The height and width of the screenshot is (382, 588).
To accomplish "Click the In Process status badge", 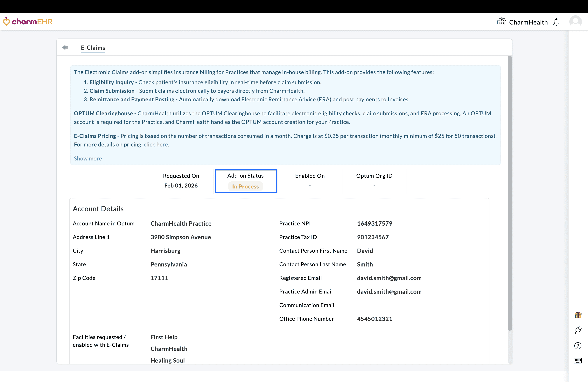I will [245, 187].
